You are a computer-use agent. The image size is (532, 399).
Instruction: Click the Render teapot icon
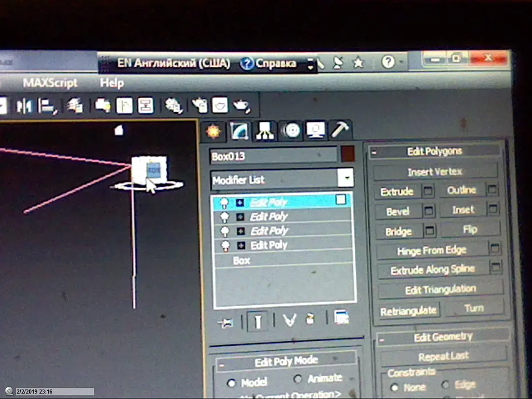241,105
